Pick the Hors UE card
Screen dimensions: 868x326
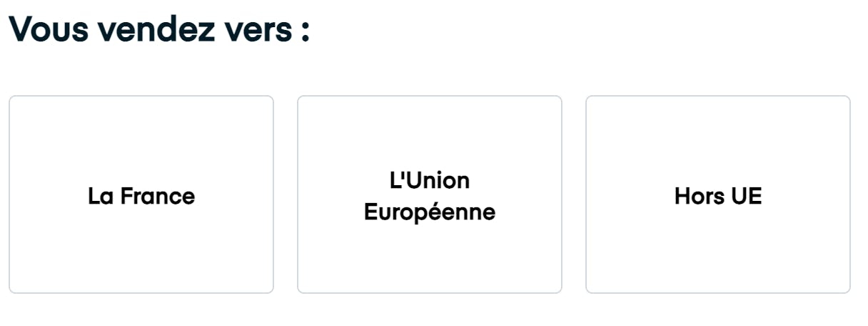tap(718, 194)
